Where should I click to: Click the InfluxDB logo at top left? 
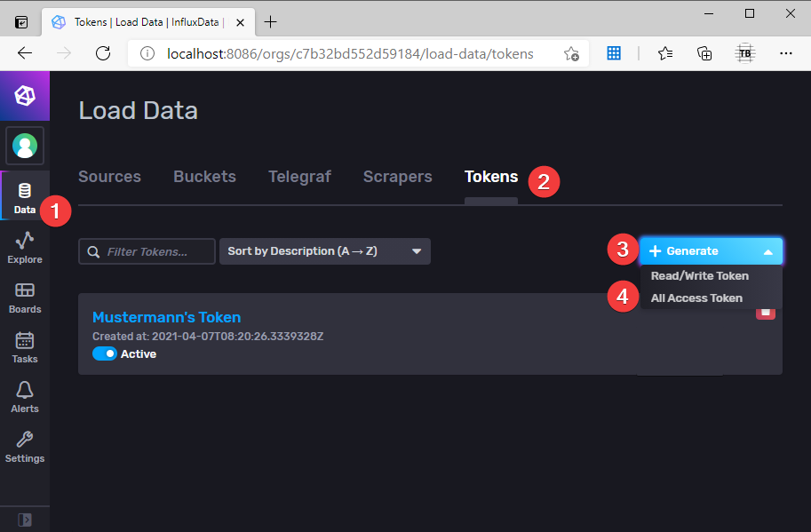(24, 95)
